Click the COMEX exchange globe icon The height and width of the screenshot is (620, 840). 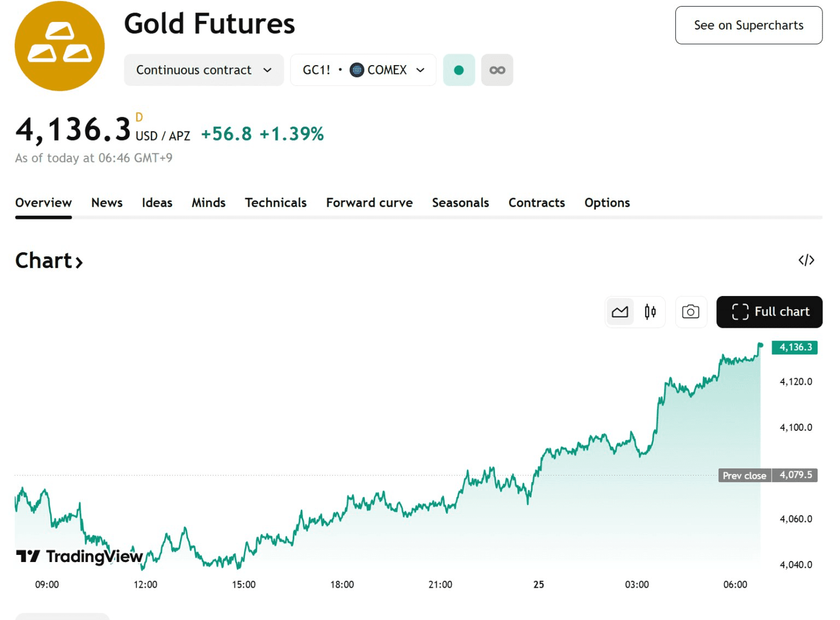click(357, 70)
